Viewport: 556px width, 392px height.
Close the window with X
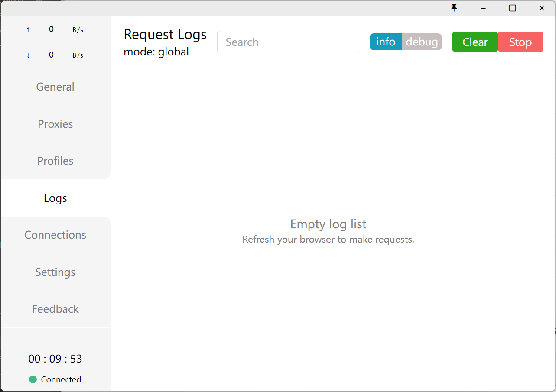(x=542, y=8)
